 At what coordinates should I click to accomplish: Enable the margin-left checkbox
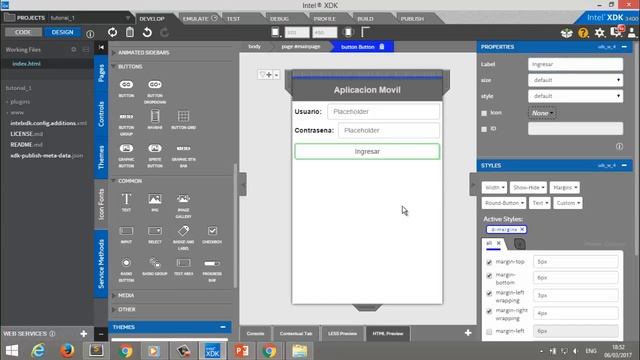point(489,331)
